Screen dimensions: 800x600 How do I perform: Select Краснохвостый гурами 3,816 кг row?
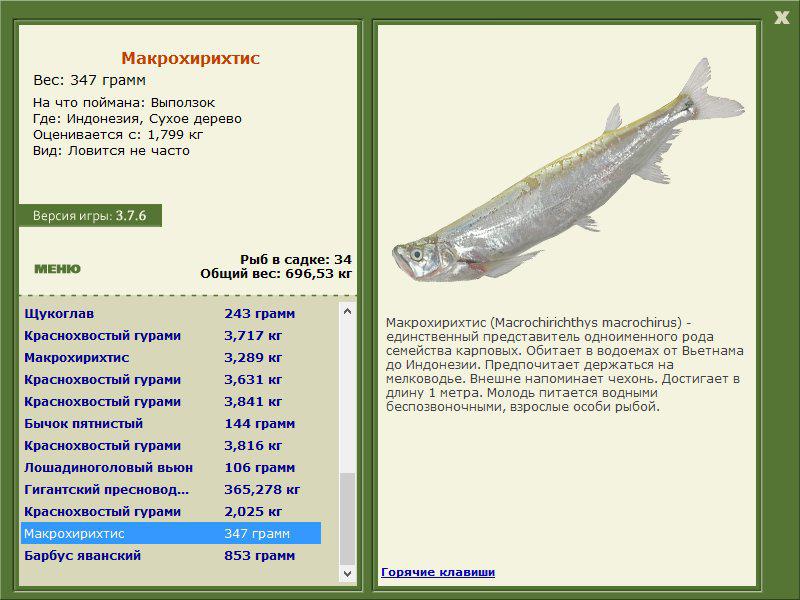pos(171,445)
